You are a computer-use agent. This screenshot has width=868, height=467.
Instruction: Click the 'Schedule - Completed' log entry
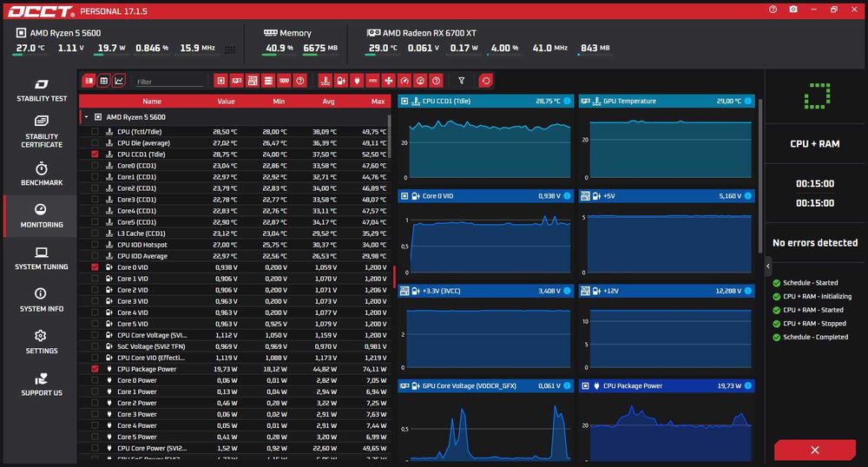click(x=815, y=337)
